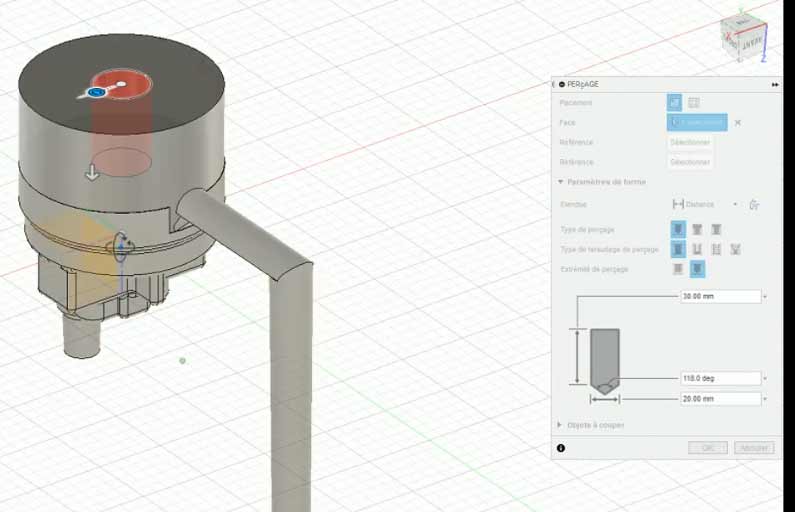
Task: Click the ViewCube in the viewport corner
Action: pos(742,38)
